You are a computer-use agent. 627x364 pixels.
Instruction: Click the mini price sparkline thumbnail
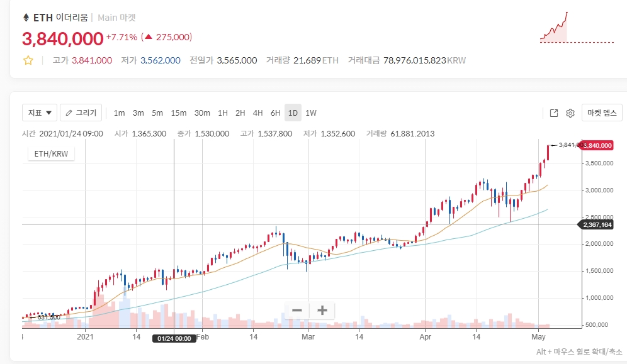(577, 27)
